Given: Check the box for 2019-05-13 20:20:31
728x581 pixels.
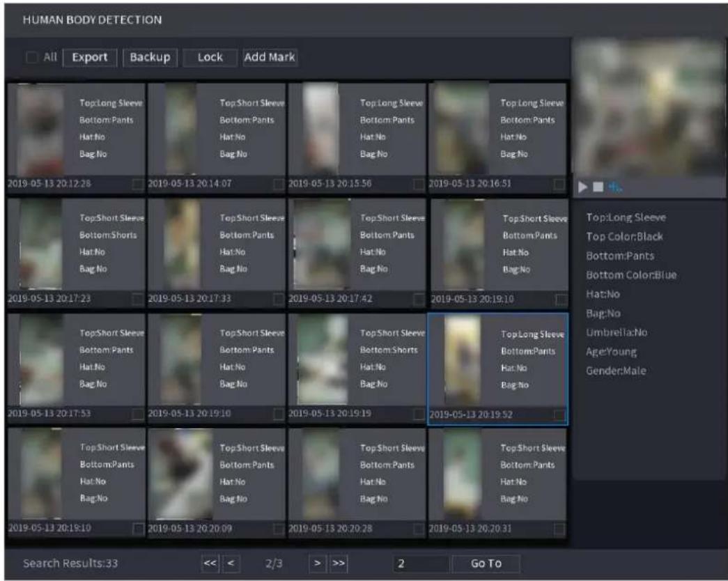Looking at the screenshot, I should click(559, 529).
